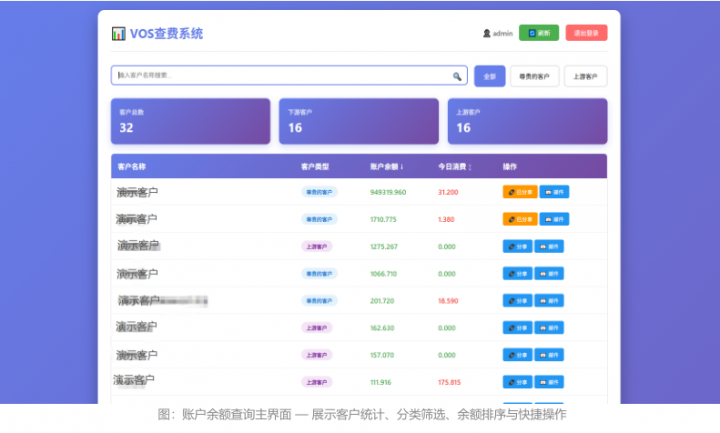The image size is (720, 433).
Task: Click today's consumption value 31.200
Action: point(448,192)
